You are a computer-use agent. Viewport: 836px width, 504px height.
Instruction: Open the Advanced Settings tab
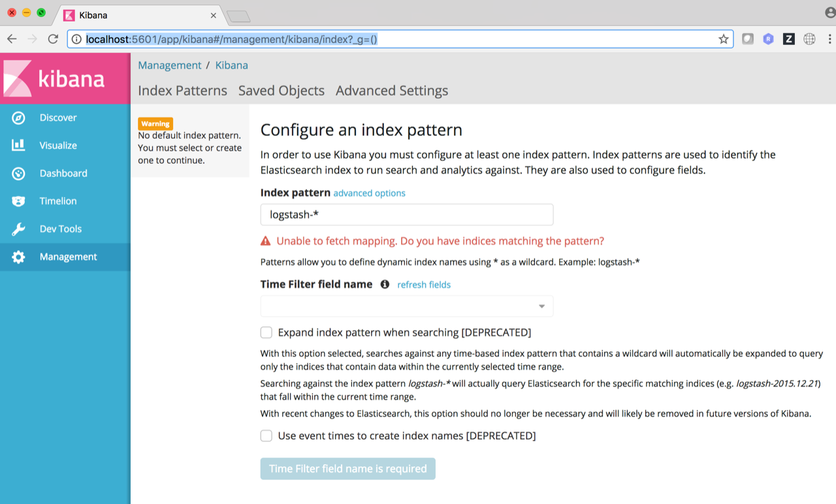pyautogui.click(x=391, y=91)
